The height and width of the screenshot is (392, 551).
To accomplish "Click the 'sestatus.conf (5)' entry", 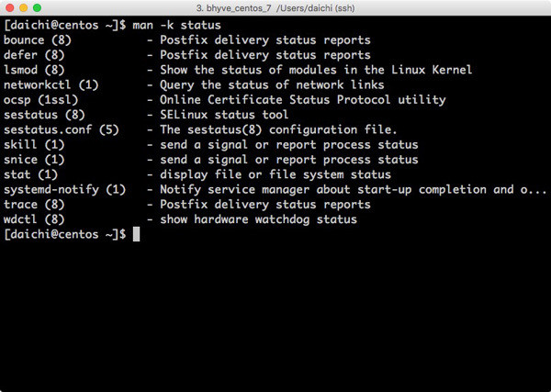I will click(61, 129).
